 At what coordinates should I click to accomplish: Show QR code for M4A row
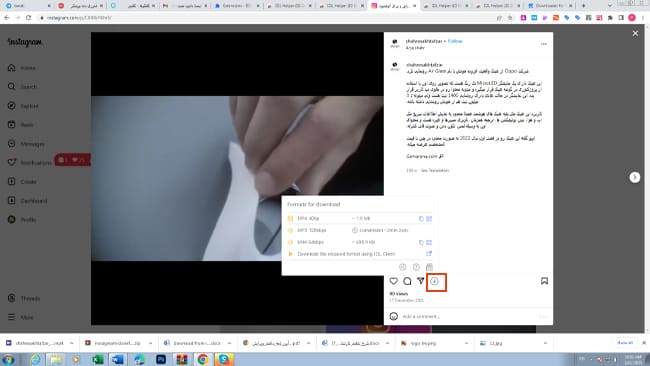point(429,242)
